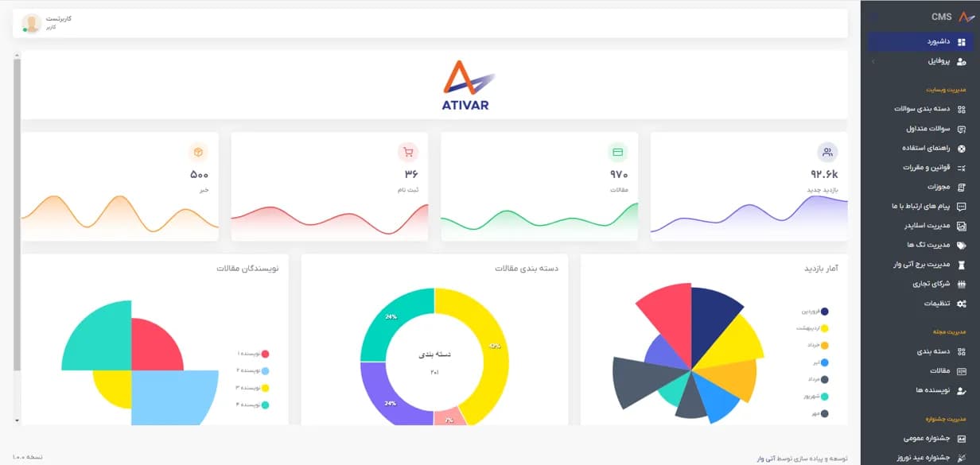This screenshot has height=465, width=980.
Task: Open تنظیمات settings gear icon
Action: pos(962,304)
